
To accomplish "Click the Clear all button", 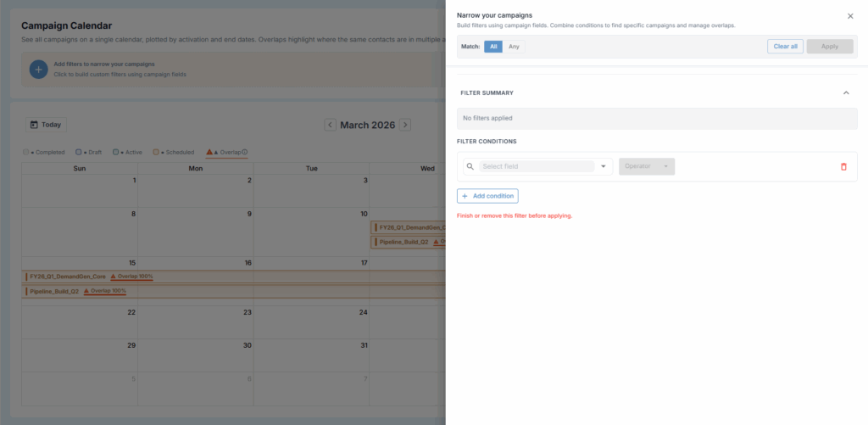I will (785, 47).
